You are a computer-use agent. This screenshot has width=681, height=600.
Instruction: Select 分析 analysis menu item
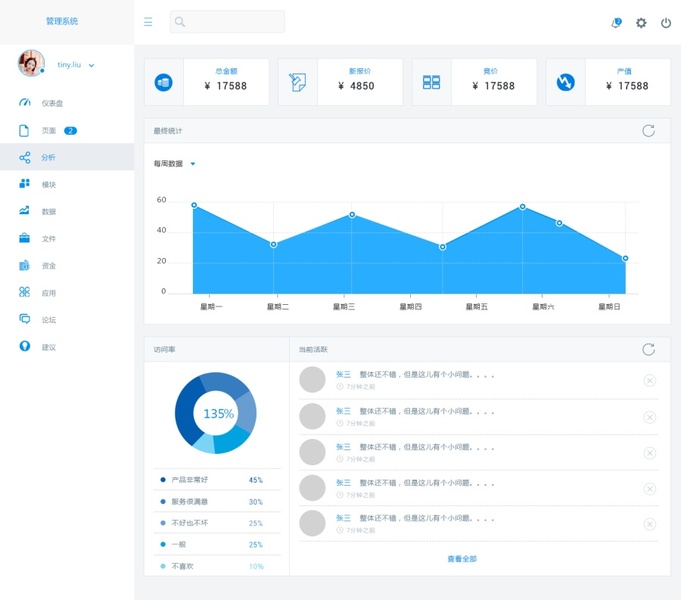click(67, 157)
